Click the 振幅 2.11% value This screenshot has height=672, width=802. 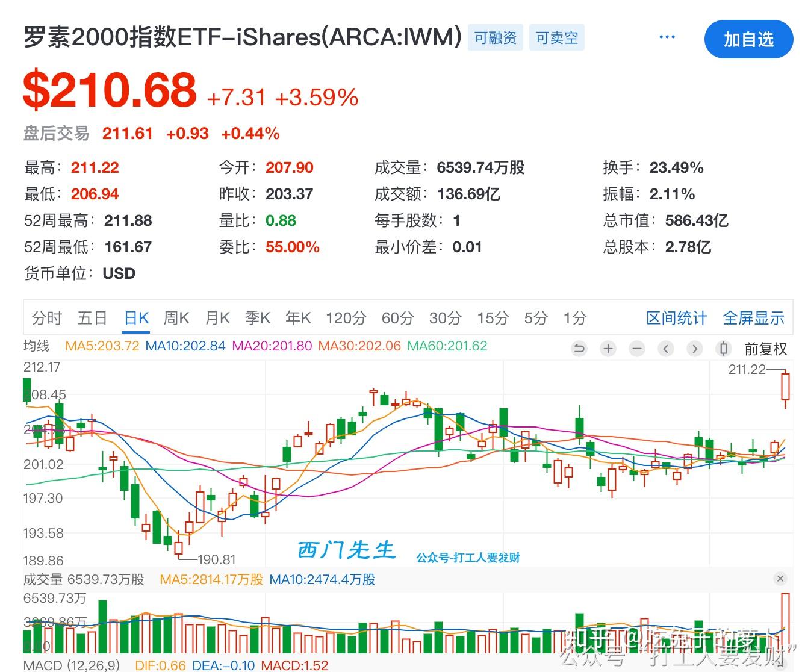tap(672, 194)
